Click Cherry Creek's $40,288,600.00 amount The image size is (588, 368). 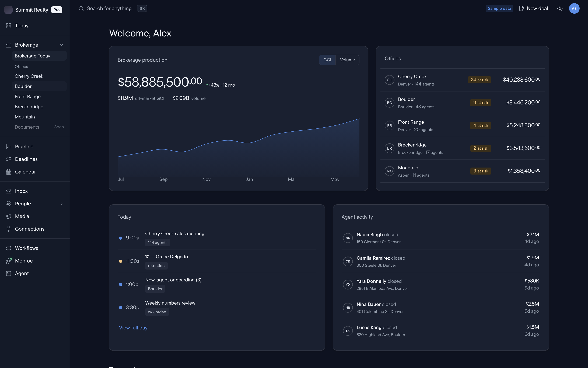522,80
